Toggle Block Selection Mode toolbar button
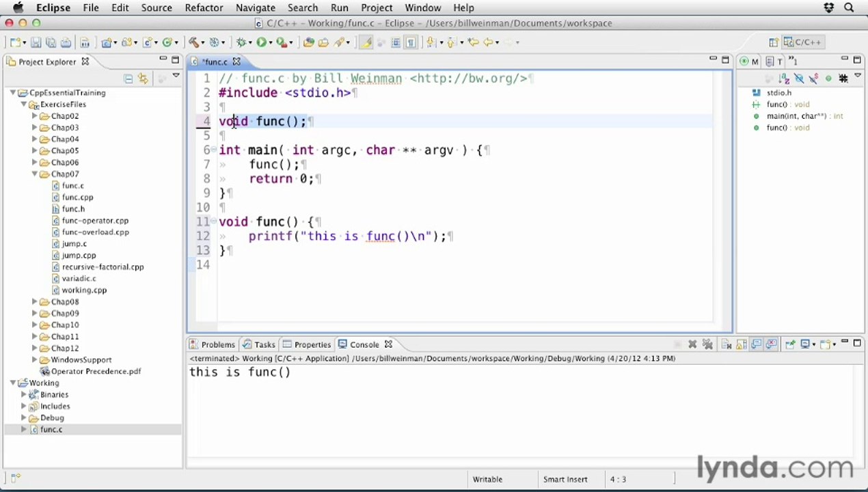The width and height of the screenshot is (868, 492). point(396,42)
